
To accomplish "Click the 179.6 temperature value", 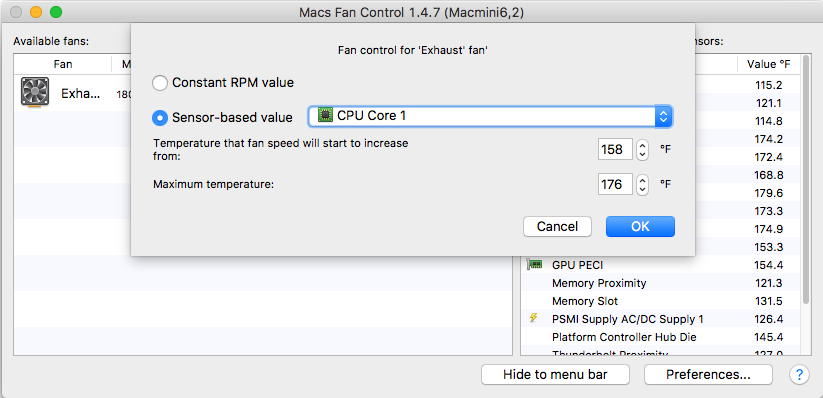I will pyautogui.click(x=769, y=193).
